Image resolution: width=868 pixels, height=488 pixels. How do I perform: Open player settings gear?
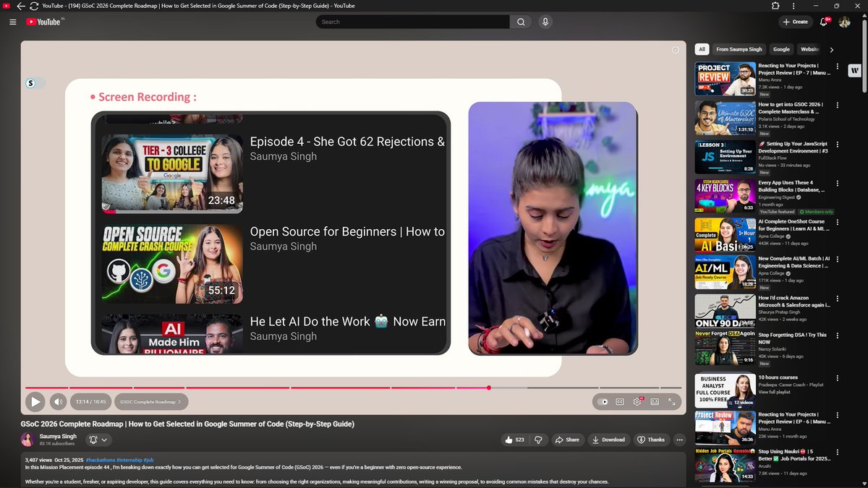(x=637, y=401)
